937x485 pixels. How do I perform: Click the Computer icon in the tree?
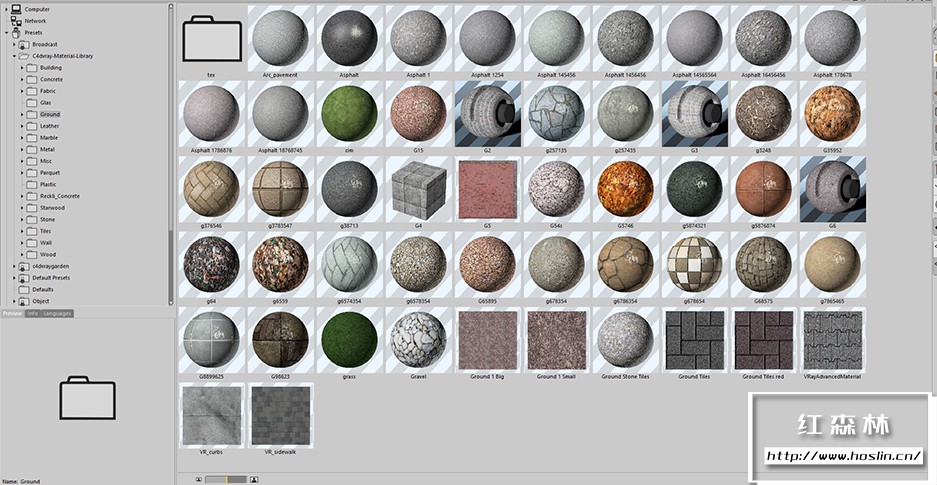16,9
